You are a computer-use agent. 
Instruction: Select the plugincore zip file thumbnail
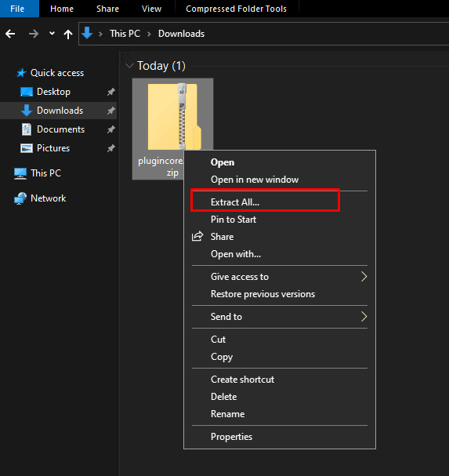[x=173, y=117]
